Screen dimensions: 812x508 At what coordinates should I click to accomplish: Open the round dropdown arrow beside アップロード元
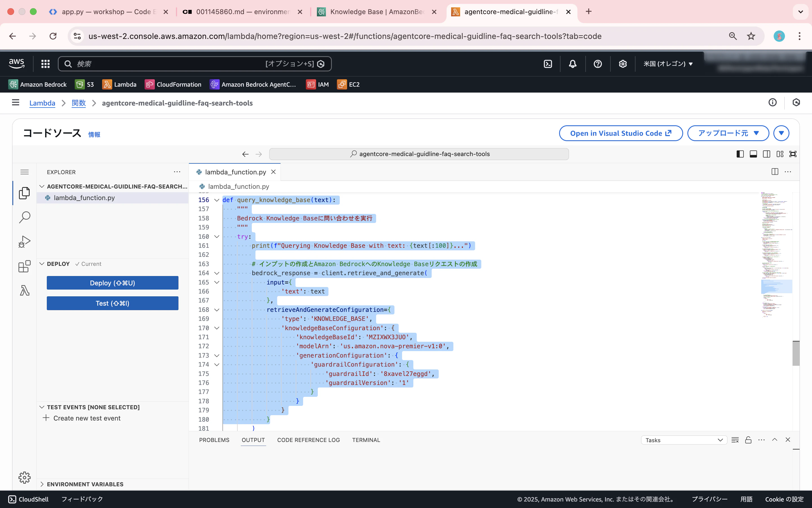781,133
